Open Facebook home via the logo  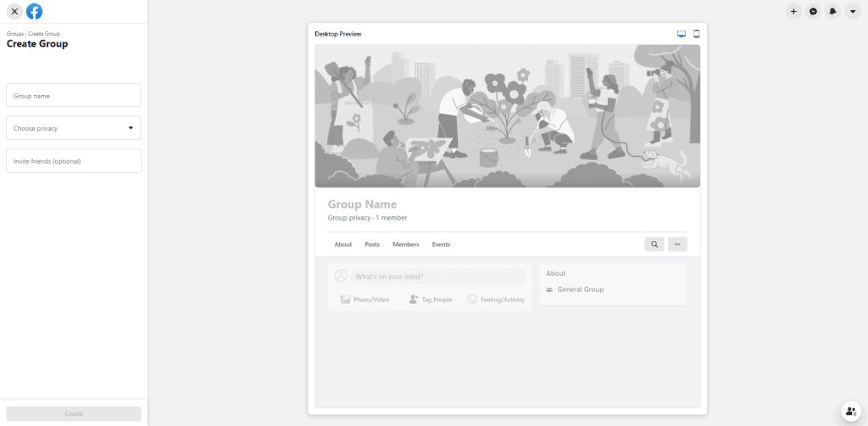click(x=34, y=11)
